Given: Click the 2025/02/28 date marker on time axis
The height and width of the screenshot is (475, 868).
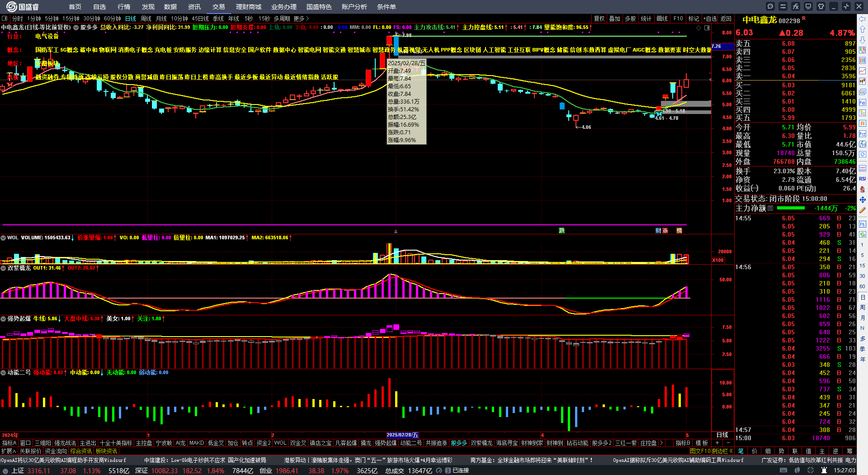Looking at the screenshot, I should pyautogui.click(x=402, y=435).
